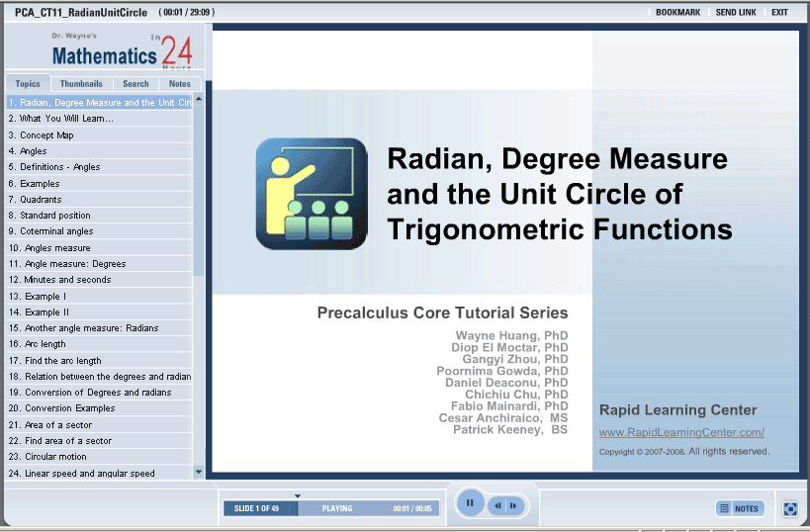The width and height of the screenshot is (810, 532).
Task: Click BOOKMARK in the top bar
Action: [677, 13]
